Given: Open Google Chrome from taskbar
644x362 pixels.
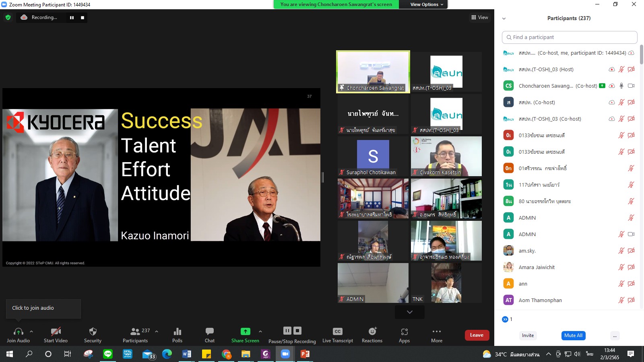Looking at the screenshot, I should [x=226, y=354].
